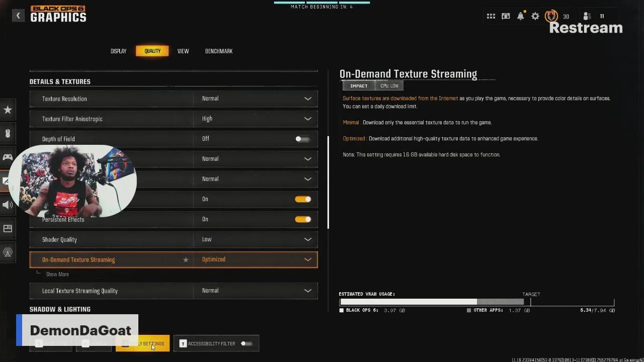Screen dimensions: 644x362
Task: Toggle Persistent Effects switch
Action: (x=303, y=219)
